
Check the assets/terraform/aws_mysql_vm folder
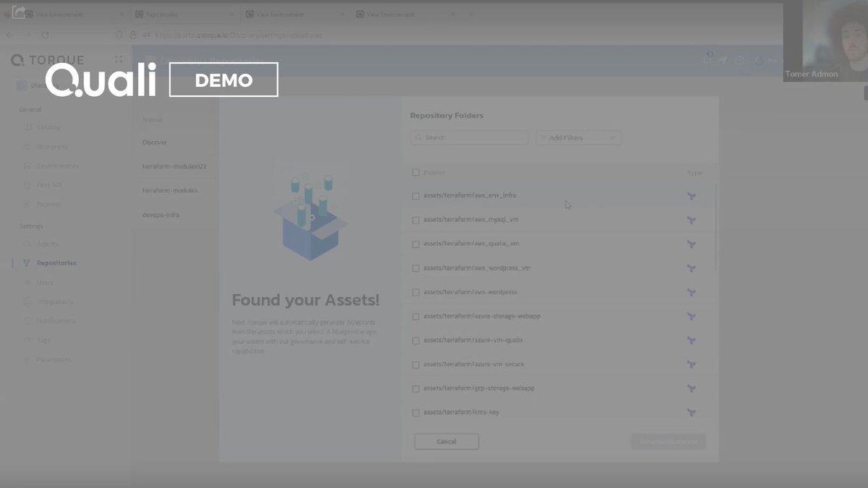pyautogui.click(x=415, y=220)
